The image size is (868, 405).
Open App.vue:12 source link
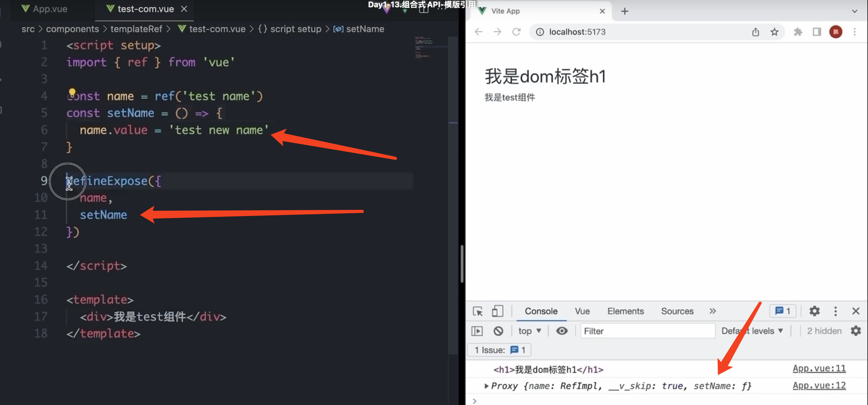pyautogui.click(x=819, y=386)
